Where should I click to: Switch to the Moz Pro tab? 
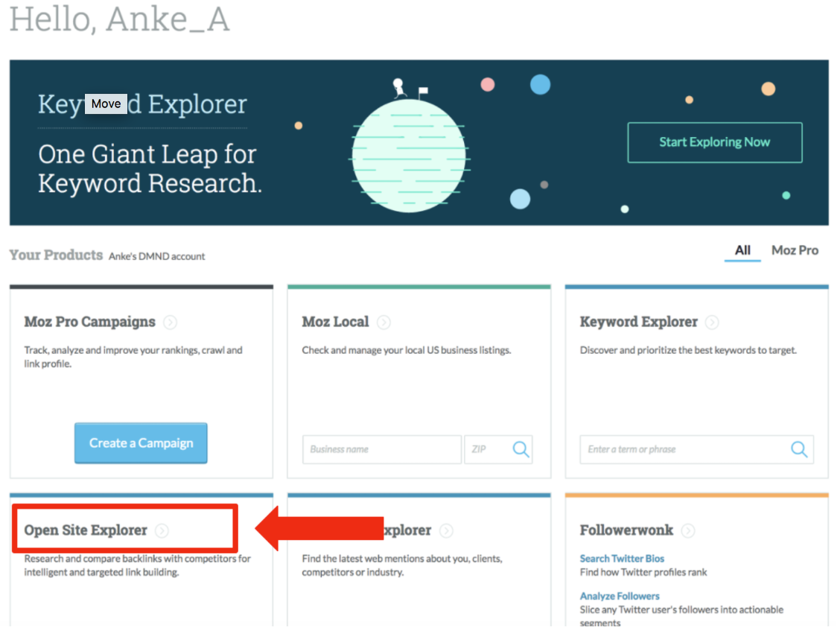click(795, 250)
